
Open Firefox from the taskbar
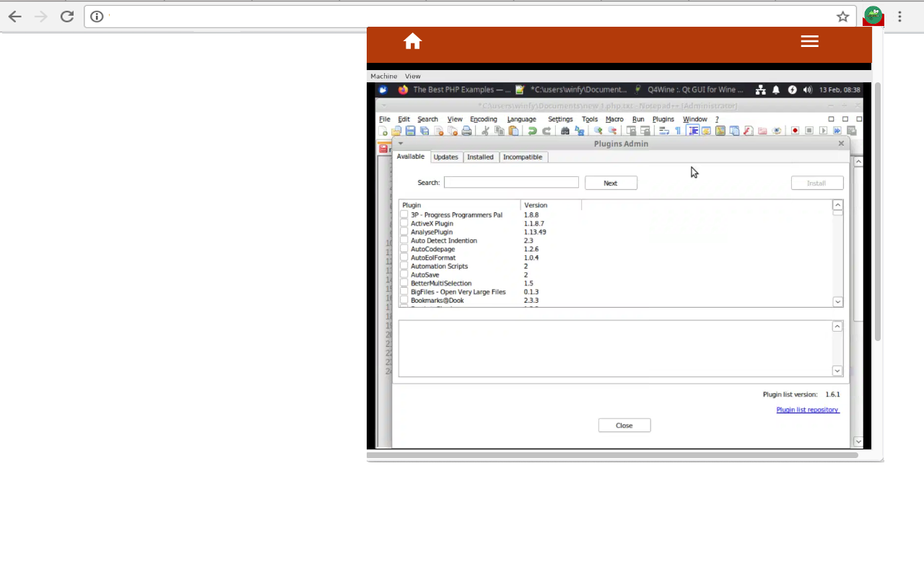click(x=403, y=90)
